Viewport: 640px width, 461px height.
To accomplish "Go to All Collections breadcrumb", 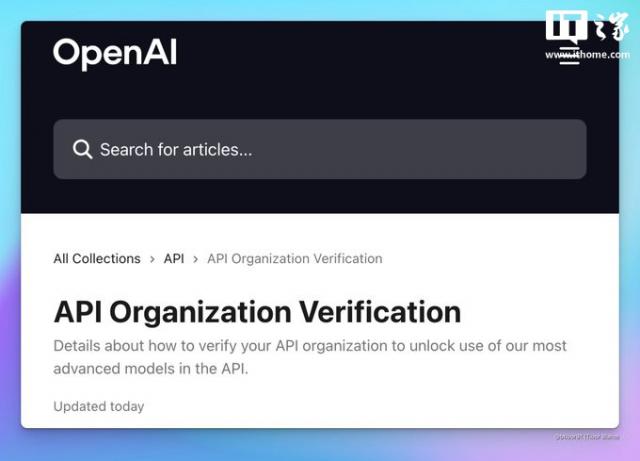I will click(97, 259).
